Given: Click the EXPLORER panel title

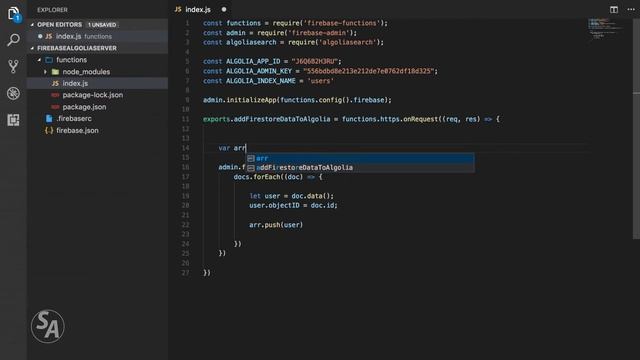Looking at the screenshot, I should click(52, 10).
